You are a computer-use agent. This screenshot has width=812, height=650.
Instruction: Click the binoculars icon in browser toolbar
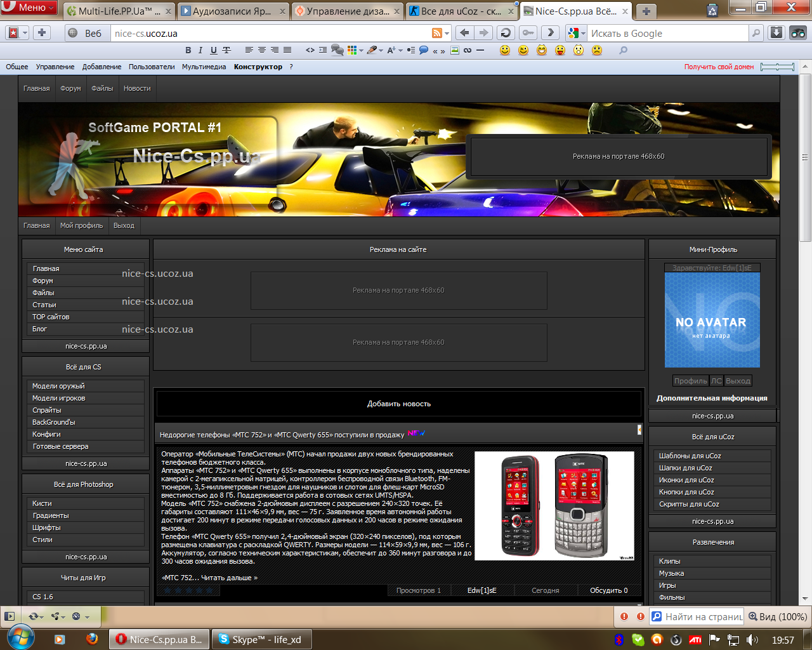pyautogui.click(x=798, y=33)
